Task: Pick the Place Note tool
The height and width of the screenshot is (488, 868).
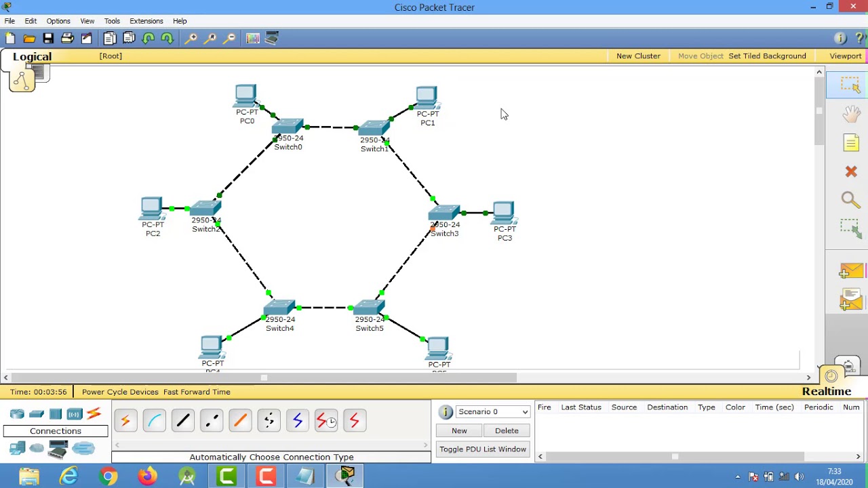Action: point(851,142)
